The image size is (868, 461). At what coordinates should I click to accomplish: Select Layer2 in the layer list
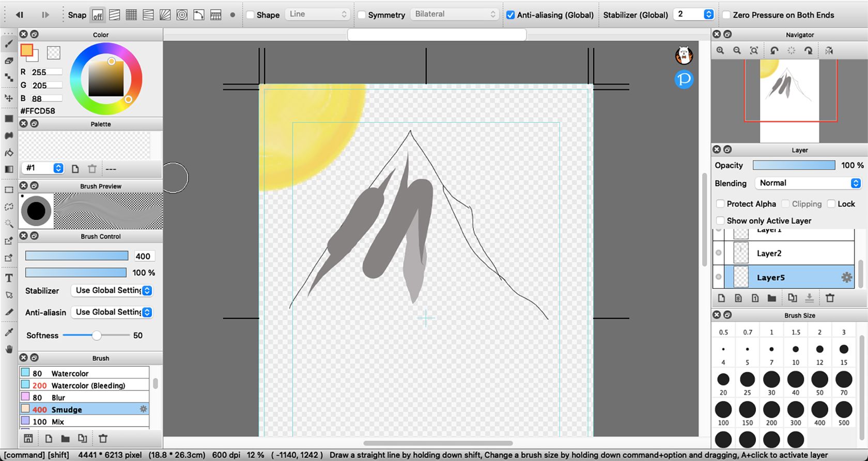[769, 253]
